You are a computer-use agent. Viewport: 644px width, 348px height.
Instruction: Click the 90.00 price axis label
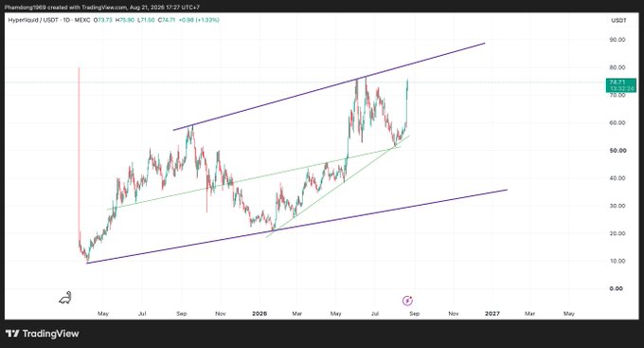pos(617,40)
